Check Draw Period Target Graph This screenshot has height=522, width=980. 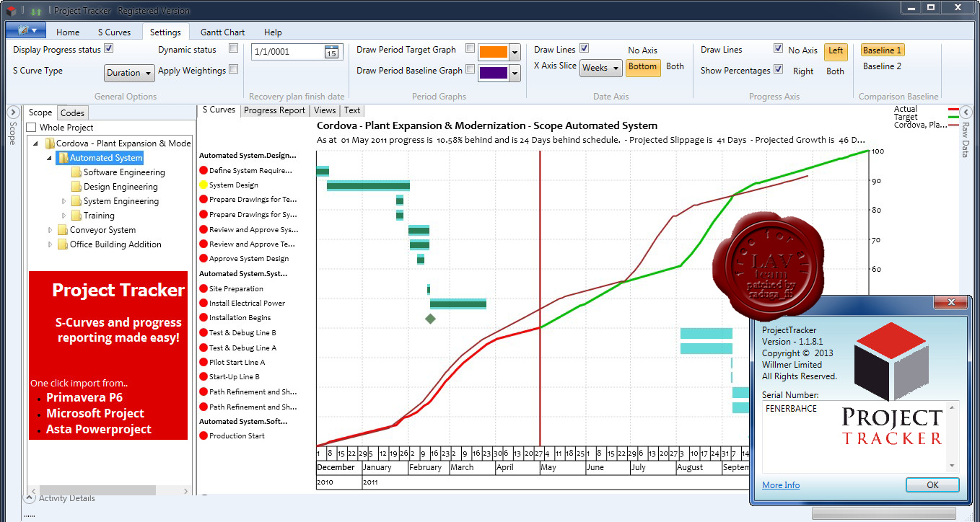pyautogui.click(x=470, y=48)
